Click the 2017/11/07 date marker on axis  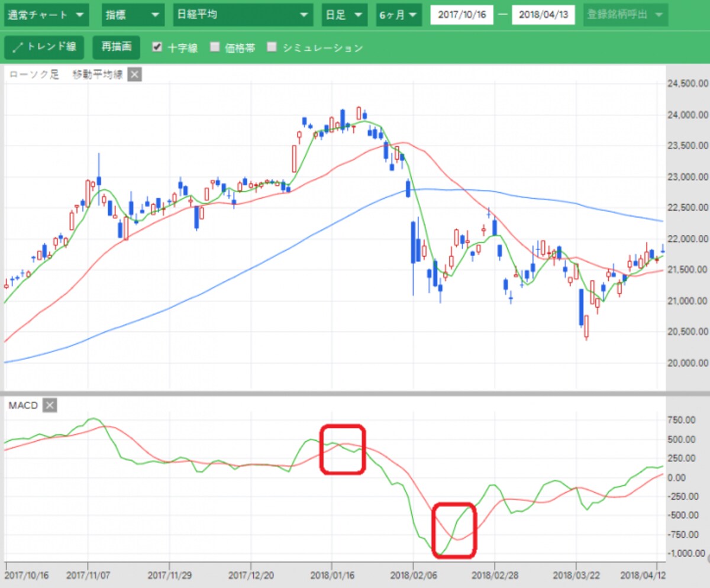point(88,574)
